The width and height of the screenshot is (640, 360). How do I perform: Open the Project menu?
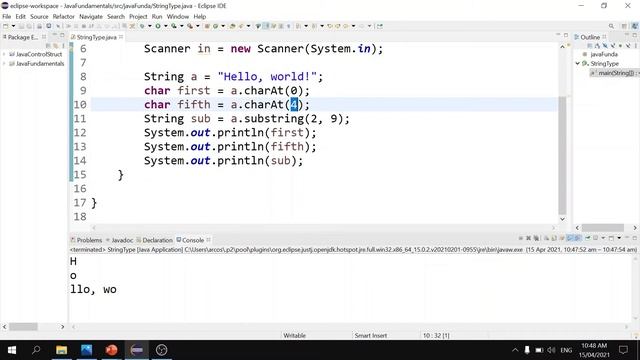click(x=138, y=16)
